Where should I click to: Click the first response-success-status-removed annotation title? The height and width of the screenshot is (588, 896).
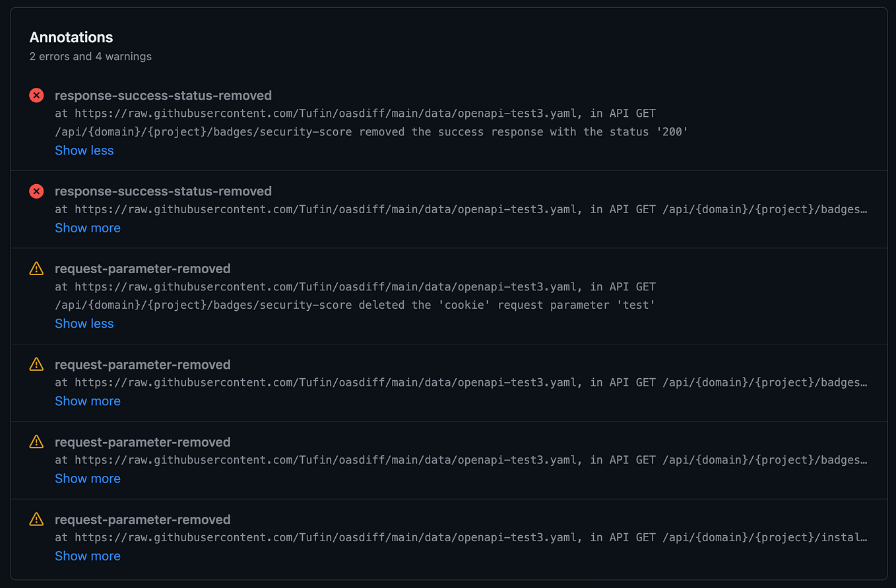click(163, 95)
